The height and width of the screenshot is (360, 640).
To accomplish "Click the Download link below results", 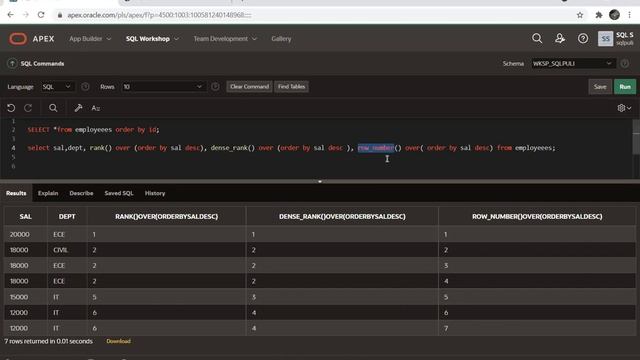I will (118, 341).
